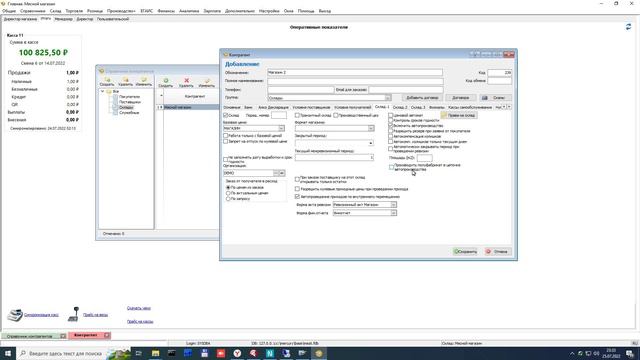Open the Торговля menu
The image size is (640, 360).
click(x=74, y=11)
